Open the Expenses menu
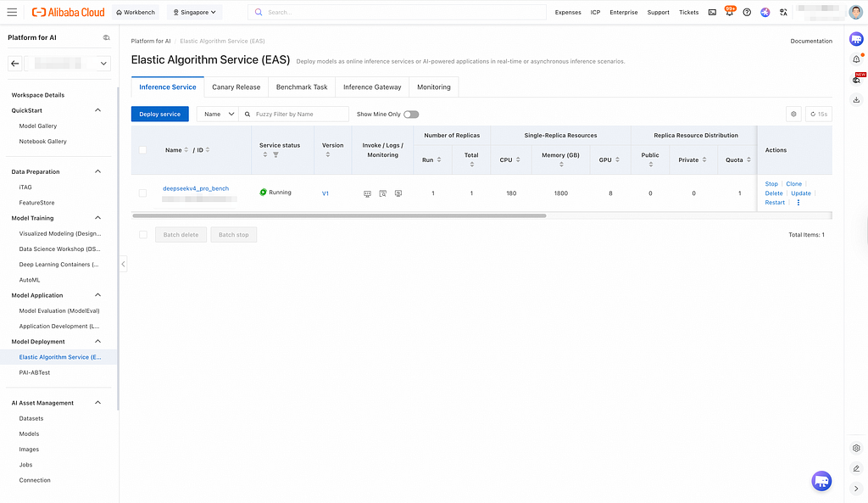The width and height of the screenshot is (868, 503). pos(568,12)
